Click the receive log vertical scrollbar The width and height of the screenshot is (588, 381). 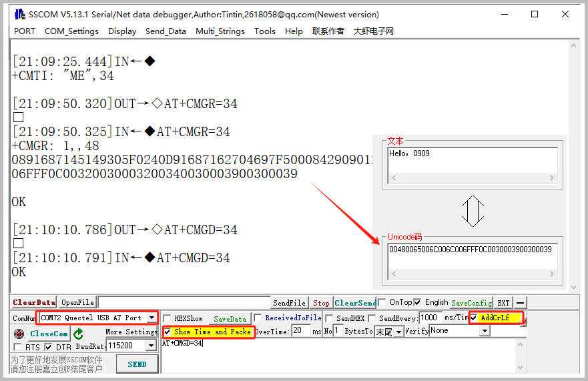[x=574, y=167]
